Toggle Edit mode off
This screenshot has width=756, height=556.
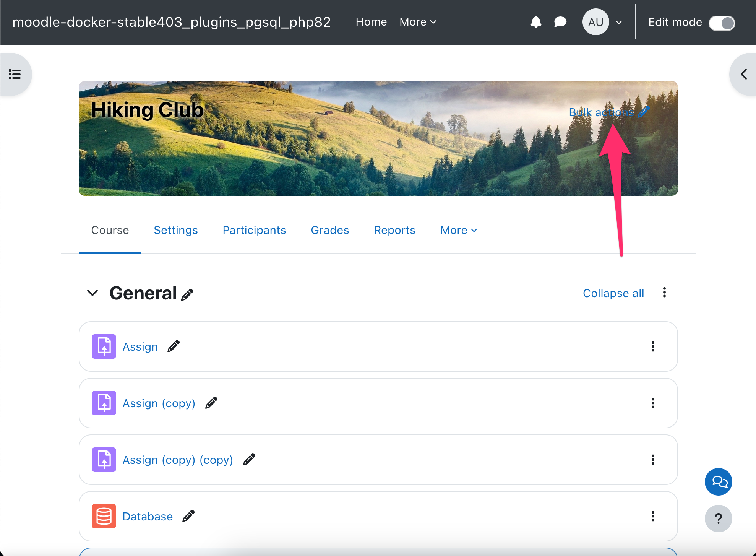(x=722, y=23)
